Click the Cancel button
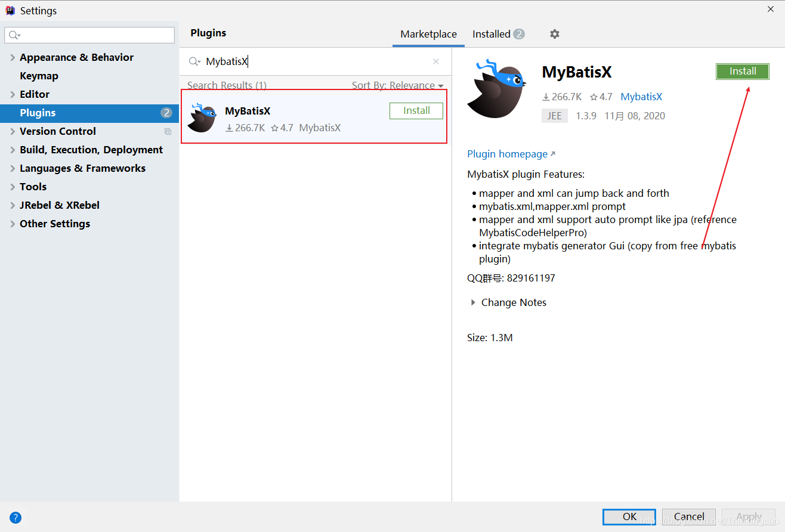The height and width of the screenshot is (532, 785). coord(689,516)
